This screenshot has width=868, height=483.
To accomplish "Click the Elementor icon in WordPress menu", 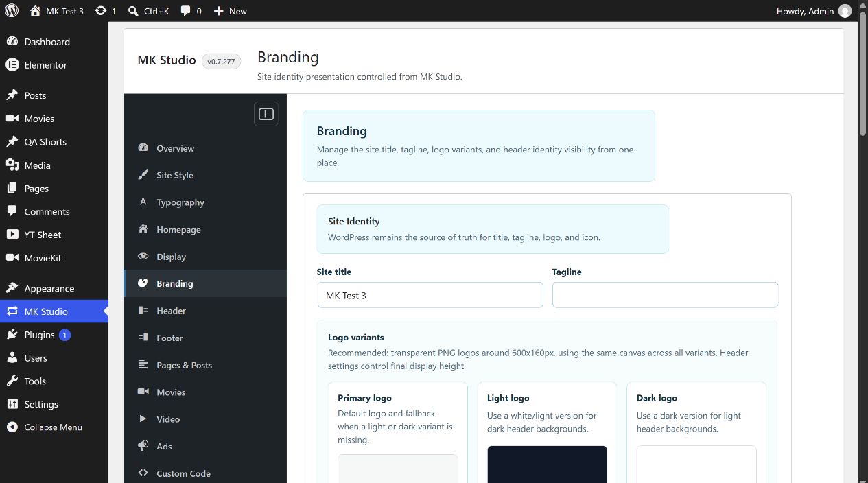I will click(12, 65).
